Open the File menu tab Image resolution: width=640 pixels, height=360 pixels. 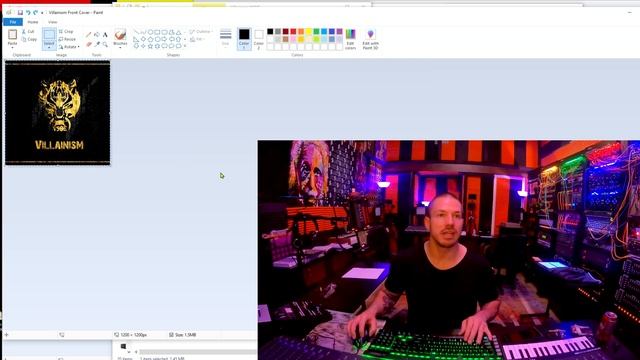[13, 22]
